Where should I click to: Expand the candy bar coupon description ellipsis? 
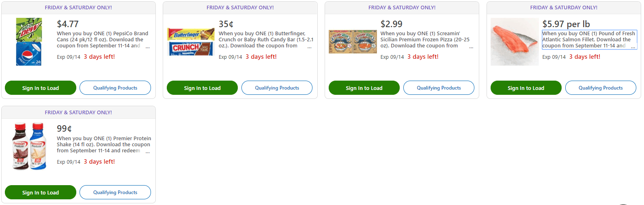(310, 47)
